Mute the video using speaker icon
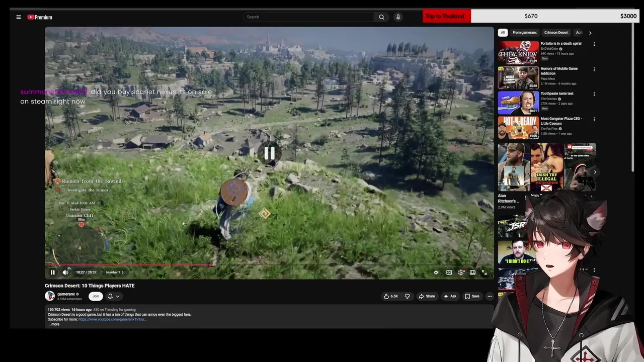644x362 pixels. [65, 273]
